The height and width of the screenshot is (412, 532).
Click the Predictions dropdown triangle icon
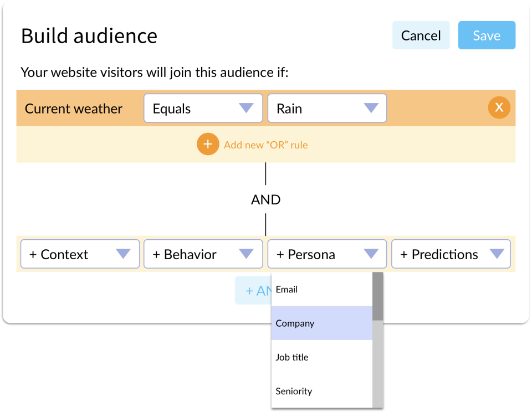pyautogui.click(x=497, y=254)
